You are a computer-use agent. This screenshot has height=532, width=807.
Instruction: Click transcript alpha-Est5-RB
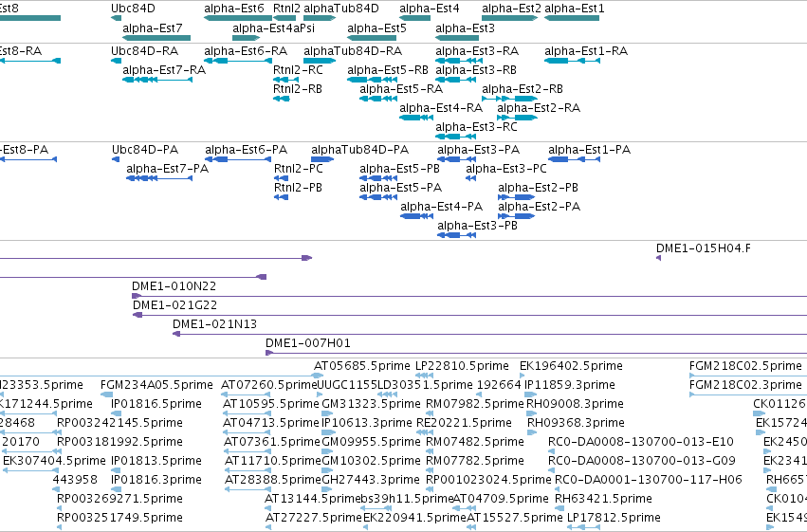click(388, 70)
